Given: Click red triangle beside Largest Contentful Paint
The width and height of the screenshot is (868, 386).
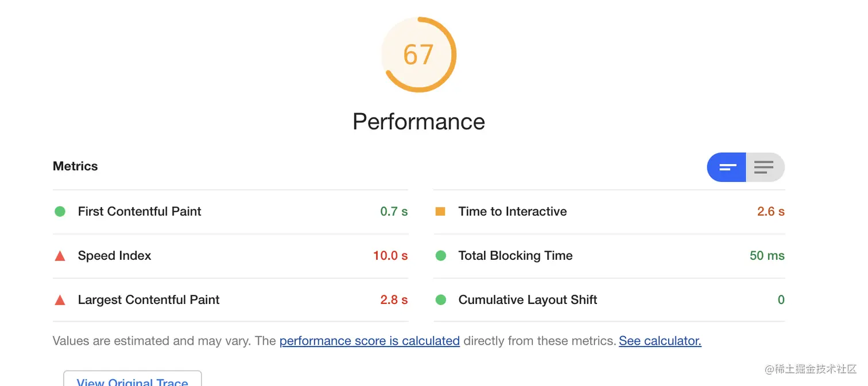Looking at the screenshot, I should coord(60,300).
